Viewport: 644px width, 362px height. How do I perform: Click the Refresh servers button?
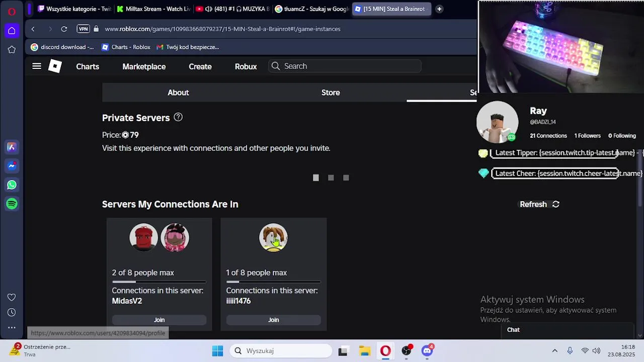pyautogui.click(x=539, y=204)
